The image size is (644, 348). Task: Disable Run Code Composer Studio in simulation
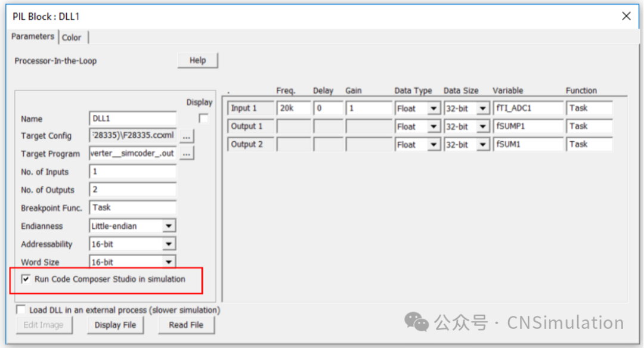(x=26, y=278)
